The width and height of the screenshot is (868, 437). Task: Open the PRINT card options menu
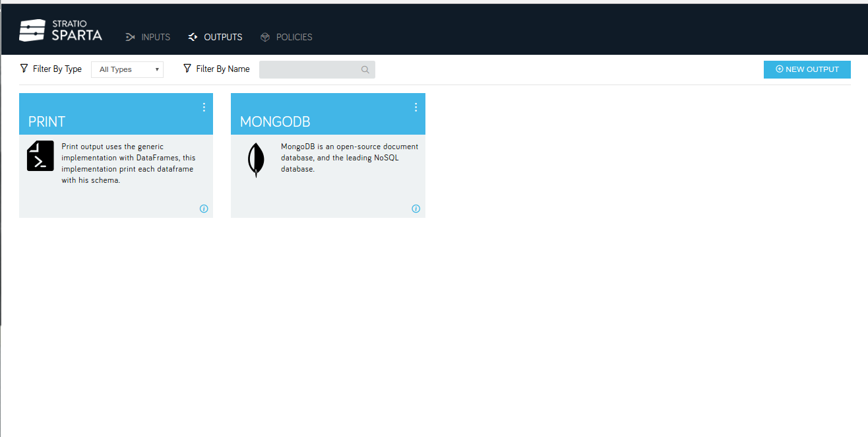click(204, 107)
